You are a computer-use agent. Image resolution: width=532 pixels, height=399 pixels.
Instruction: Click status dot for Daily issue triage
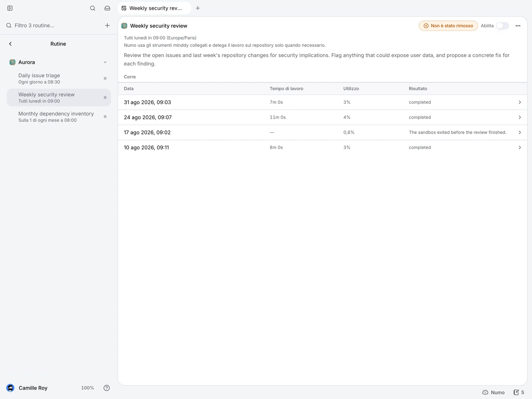click(105, 78)
